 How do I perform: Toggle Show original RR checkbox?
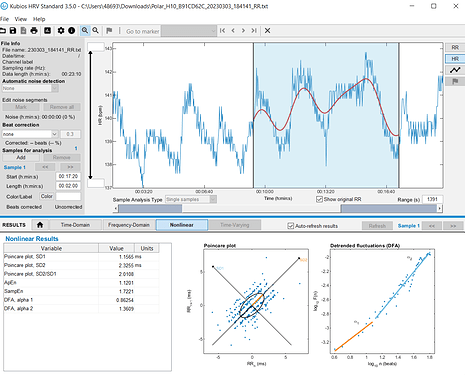tap(319, 199)
